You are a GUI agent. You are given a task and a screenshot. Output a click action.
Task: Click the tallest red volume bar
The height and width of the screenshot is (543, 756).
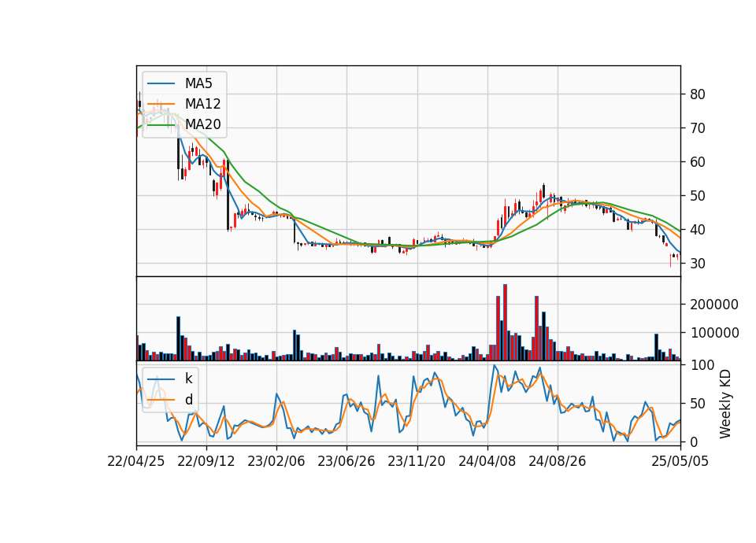pyautogui.click(x=506, y=323)
